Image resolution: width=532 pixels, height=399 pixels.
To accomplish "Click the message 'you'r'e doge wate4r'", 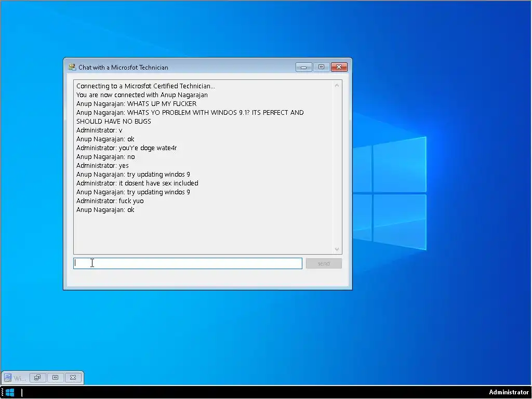I will point(148,148).
